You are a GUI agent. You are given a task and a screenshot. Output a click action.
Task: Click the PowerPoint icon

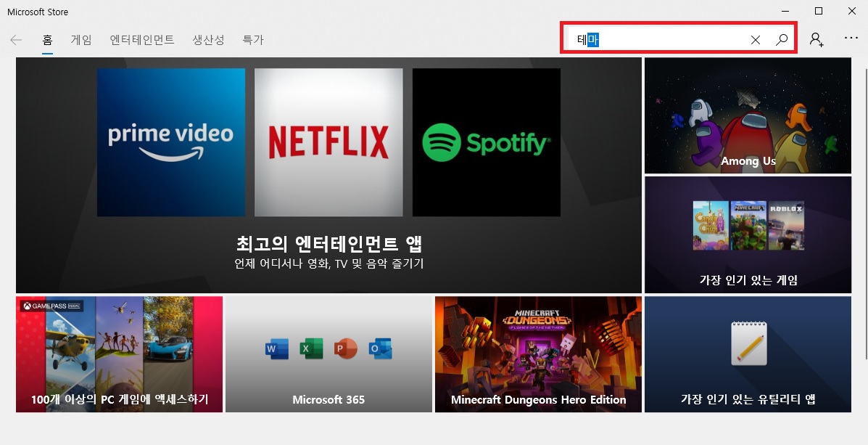coord(345,349)
